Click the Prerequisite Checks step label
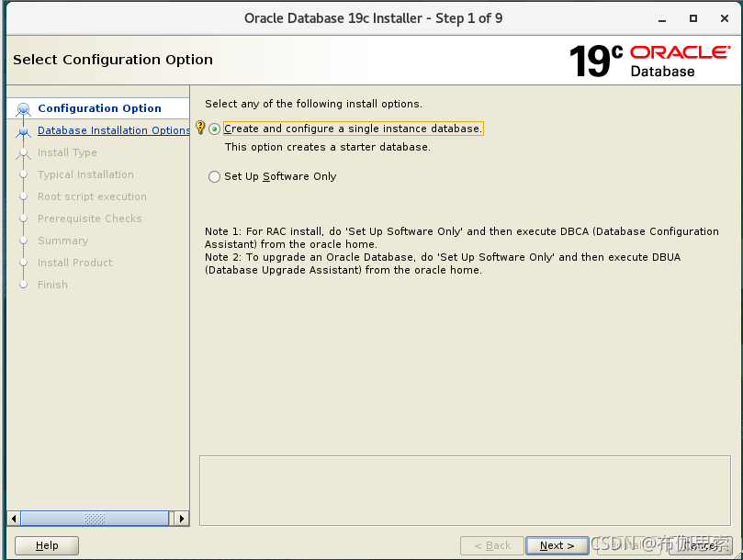 coord(90,218)
